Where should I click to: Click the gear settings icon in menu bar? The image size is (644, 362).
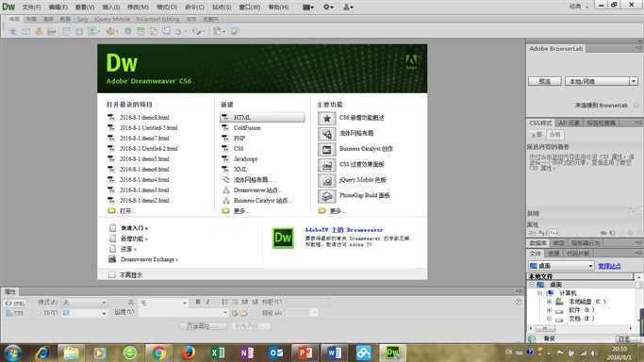328,7
